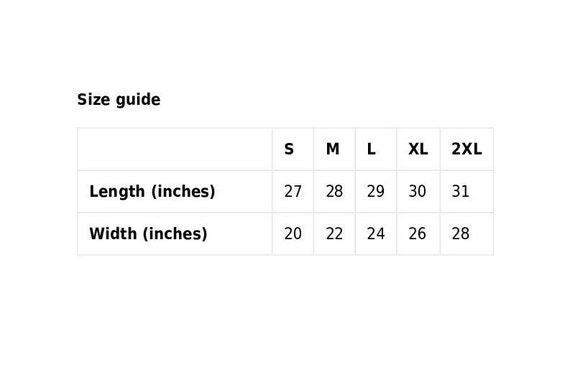
Task: Select the M column header
Action: pos(333,149)
